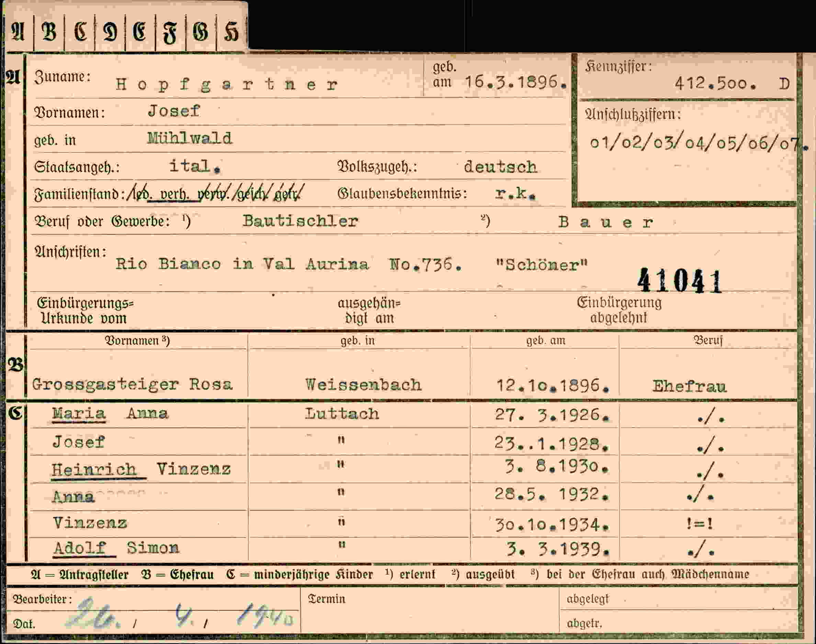Click children's birthplace "Luttach"

coord(342,414)
